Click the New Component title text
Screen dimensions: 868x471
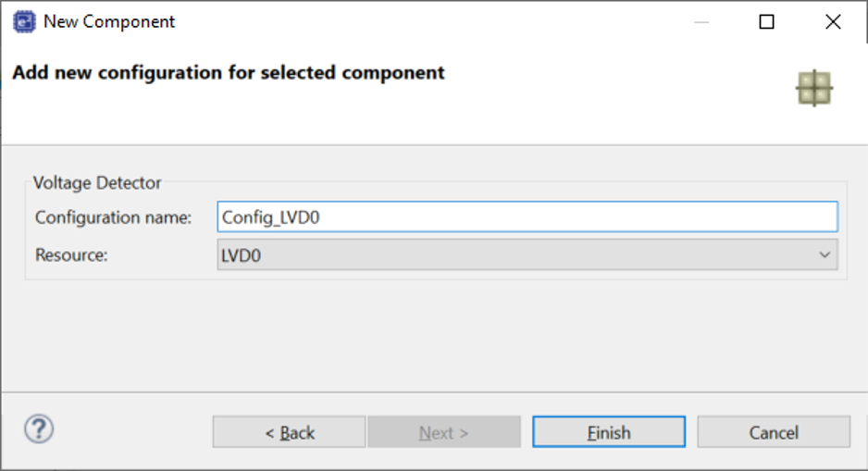pos(109,21)
